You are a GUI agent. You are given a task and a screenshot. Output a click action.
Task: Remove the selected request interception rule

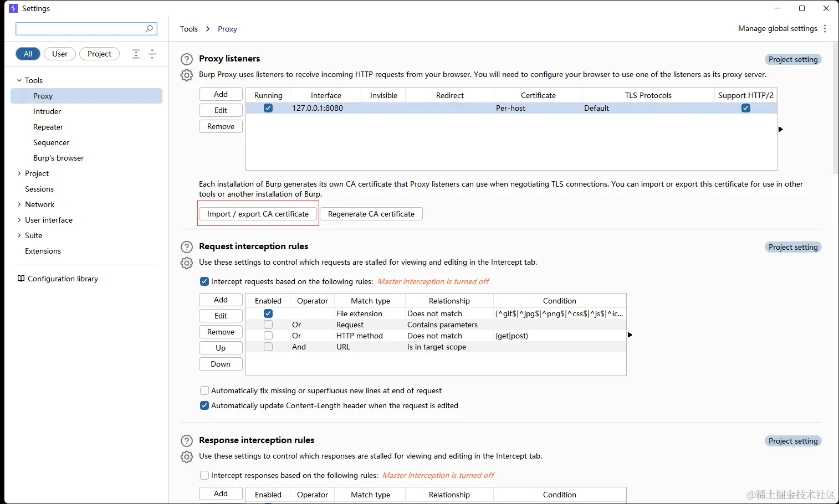[221, 332]
